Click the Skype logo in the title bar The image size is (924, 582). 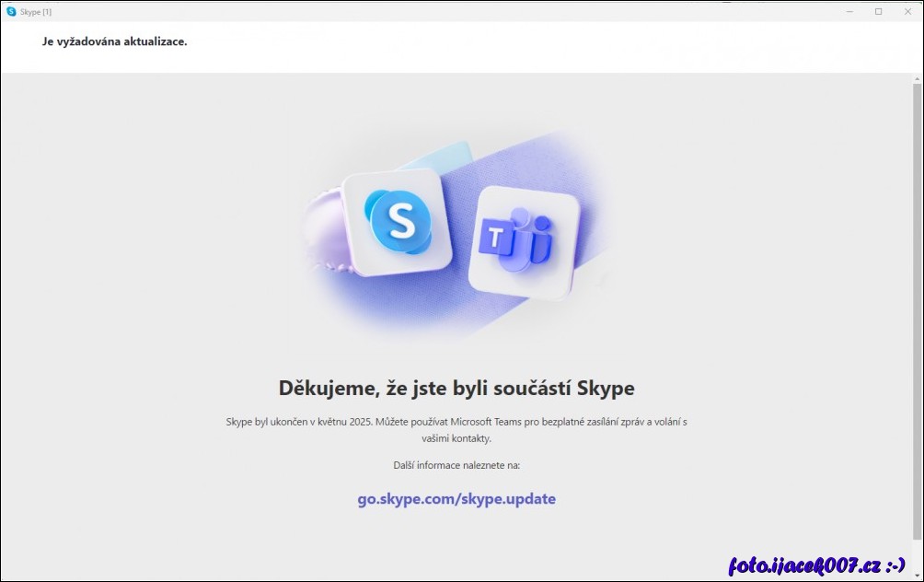(13, 12)
